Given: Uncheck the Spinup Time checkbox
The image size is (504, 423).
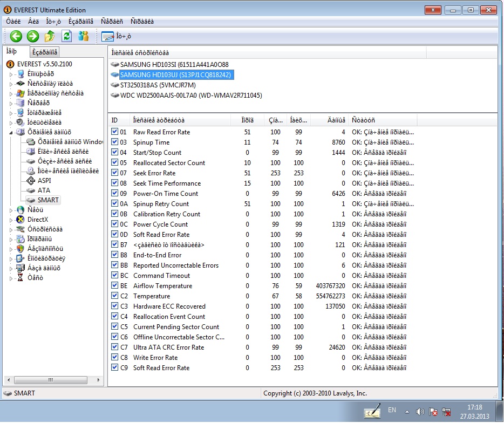Looking at the screenshot, I should point(114,142).
